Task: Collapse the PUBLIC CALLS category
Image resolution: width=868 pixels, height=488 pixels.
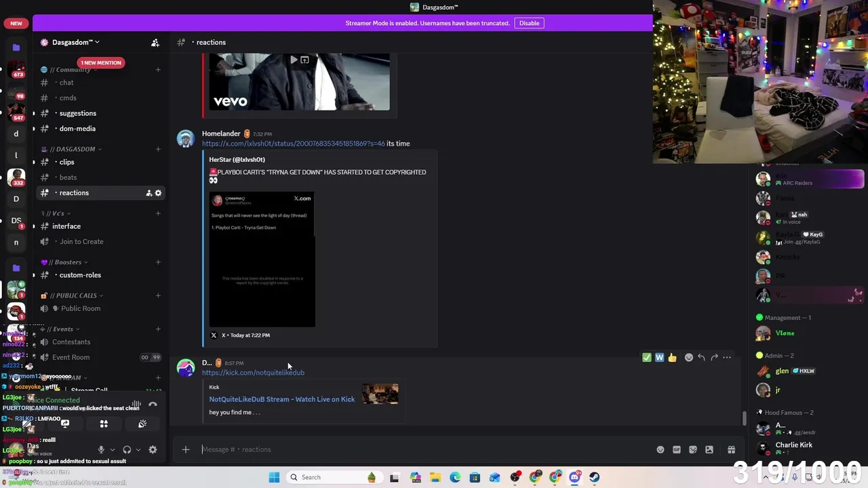Action: [x=72, y=296]
